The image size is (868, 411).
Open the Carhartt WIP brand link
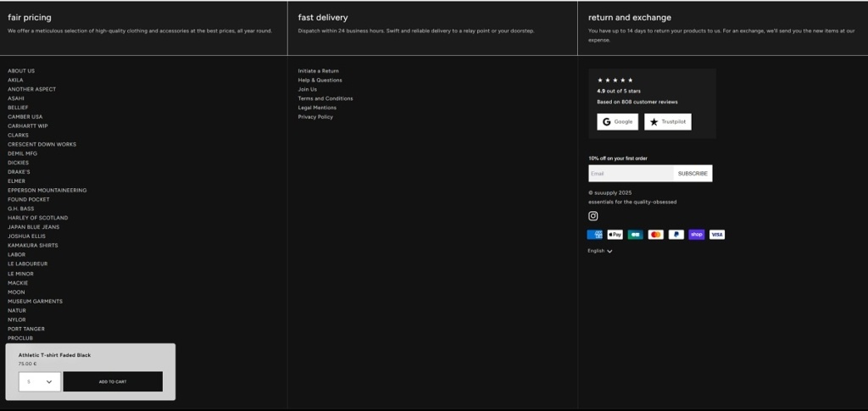tap(28, 126)
